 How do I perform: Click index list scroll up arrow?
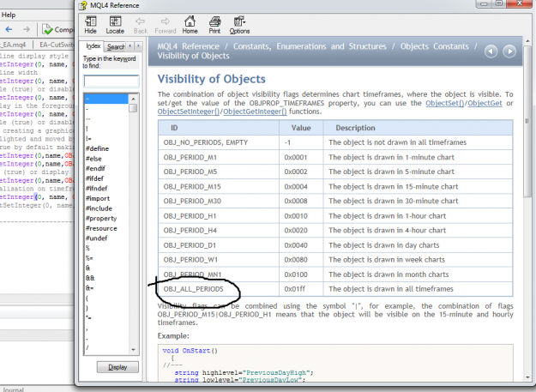pos(133,99)
